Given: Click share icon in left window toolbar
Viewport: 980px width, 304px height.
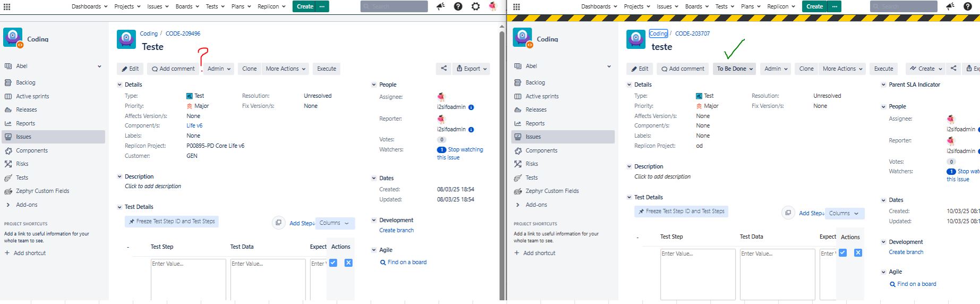Looking at the screenshot, I should [444, 69].
